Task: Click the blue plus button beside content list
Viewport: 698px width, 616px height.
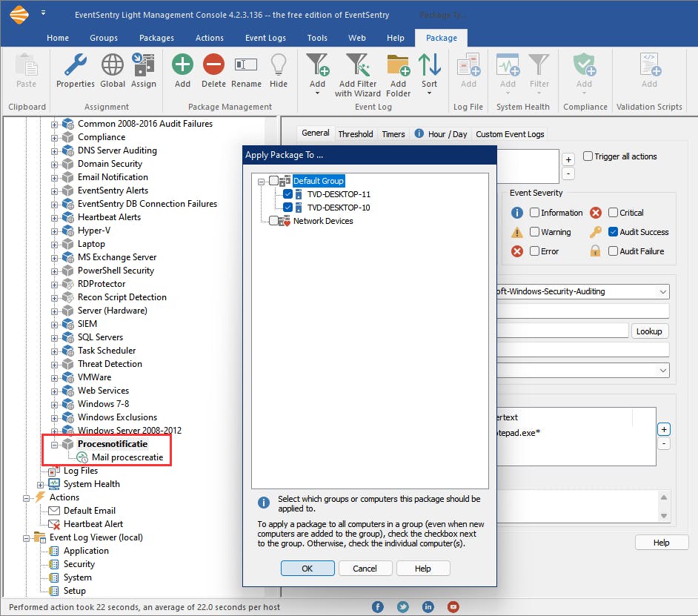Action: (x=664, y=429)
